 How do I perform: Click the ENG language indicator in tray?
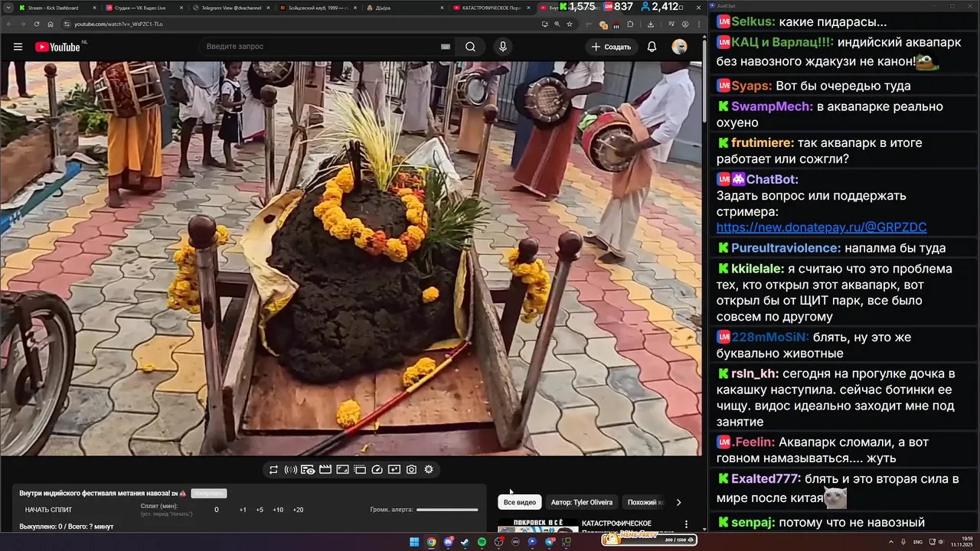pyautogui.click(x=918, y=542)
